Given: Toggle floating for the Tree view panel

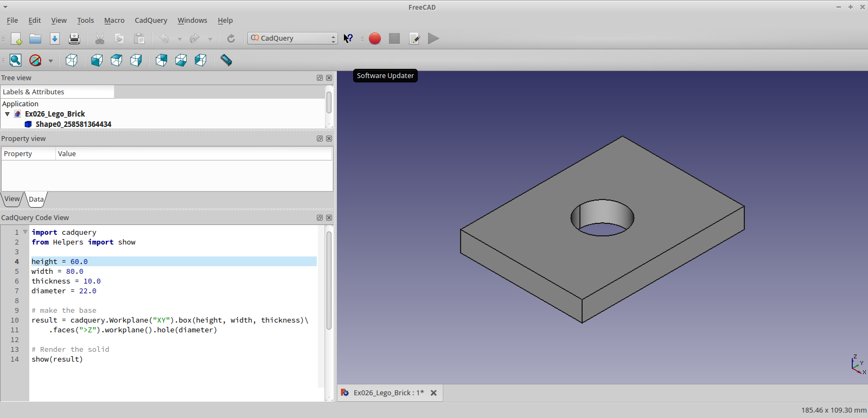Looking at the screenshot, I should coord(320,78).
